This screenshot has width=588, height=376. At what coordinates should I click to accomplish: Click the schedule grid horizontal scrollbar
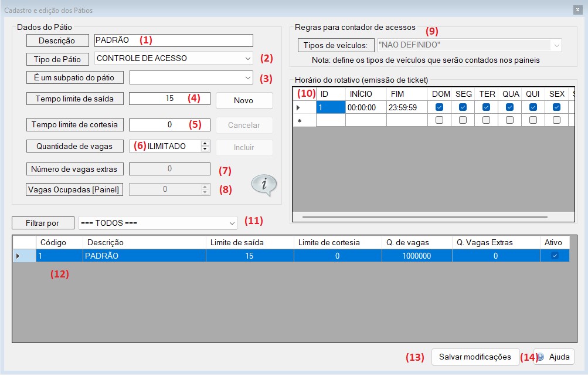[424, 216]
